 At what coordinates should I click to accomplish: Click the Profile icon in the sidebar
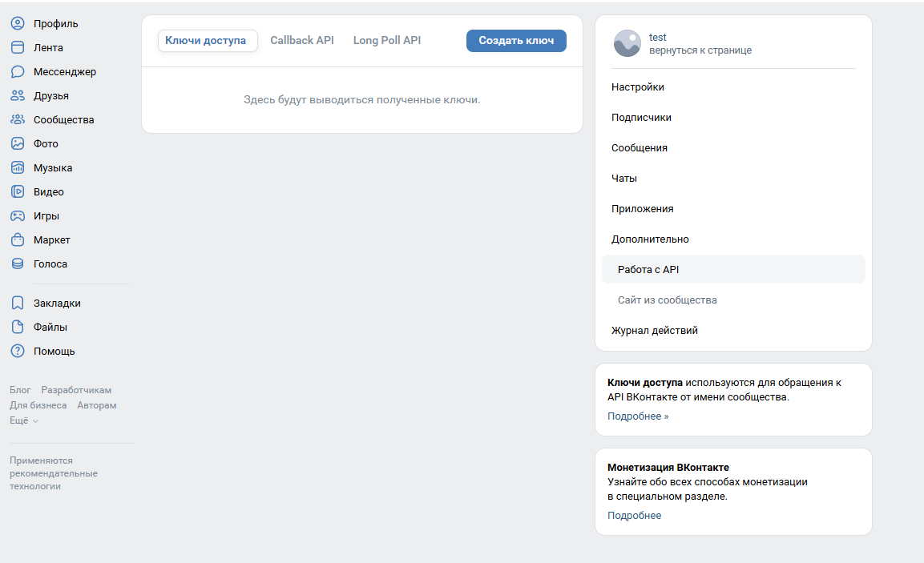tap(18, 24)
